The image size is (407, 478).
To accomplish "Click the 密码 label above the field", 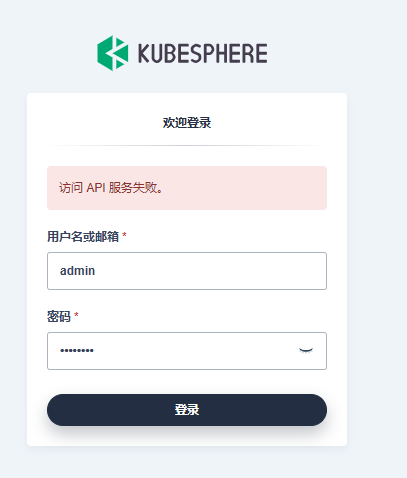I will point(59,316).
